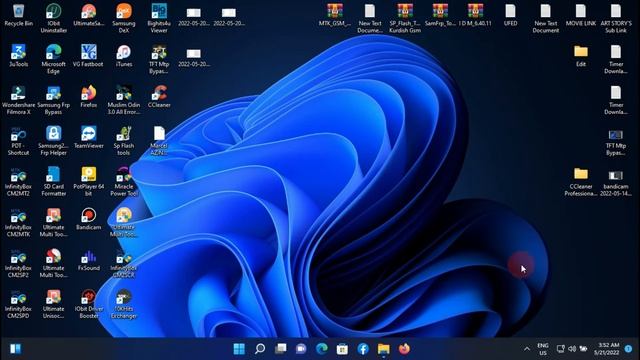Select the 3uTools desktop icon
This screenshot has width=640, height=360.
pyautogui.click(x=18, y=56)
